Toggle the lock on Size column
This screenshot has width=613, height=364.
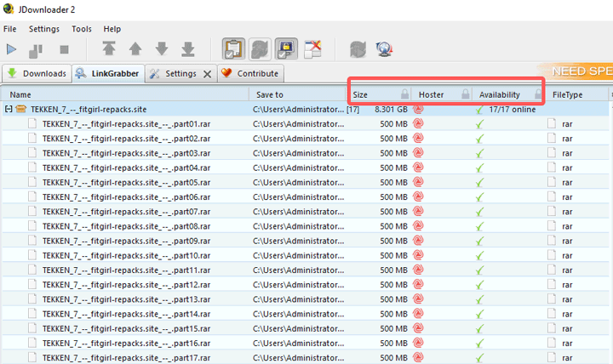pyautogui.click(x=404, y=94)
